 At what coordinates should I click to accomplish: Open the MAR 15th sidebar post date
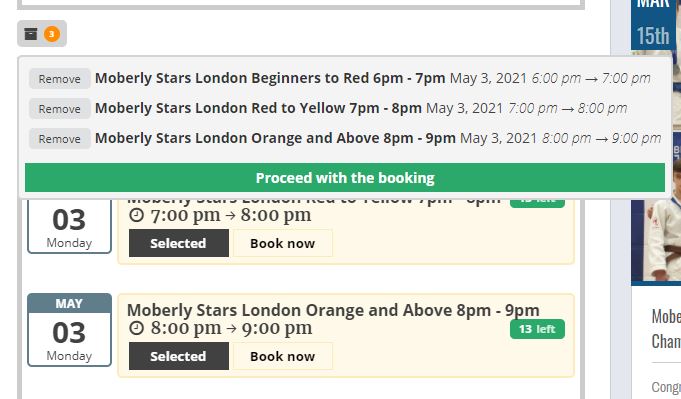(653, 24)
